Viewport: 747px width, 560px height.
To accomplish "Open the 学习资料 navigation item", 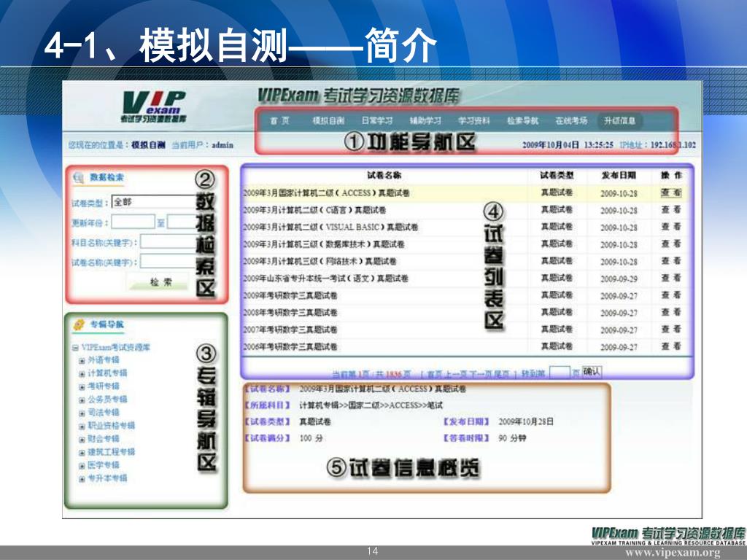I will pyautogui.click(x=474, y=121).
